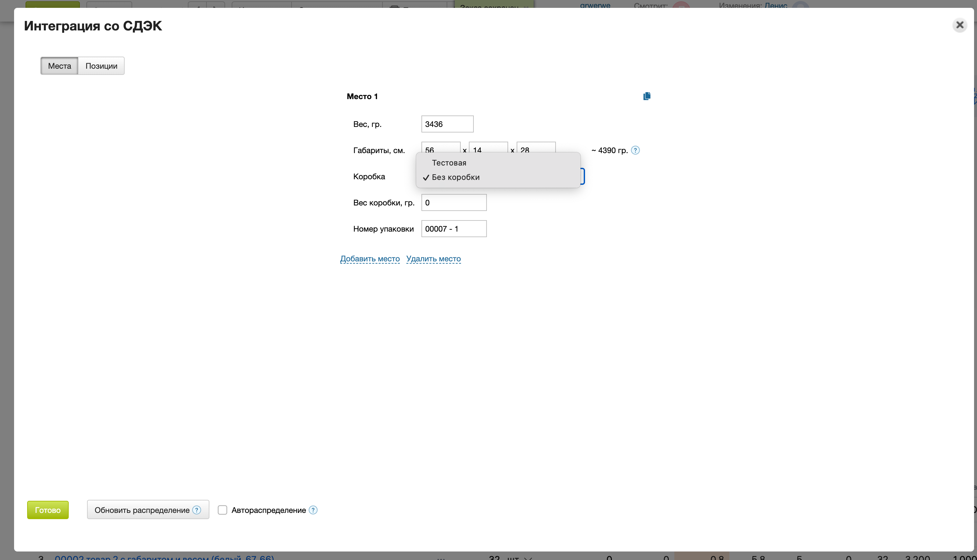Click the Номер упаковки field
The height and width of the screenshot is (560, 977).
(x=453, y=229)
